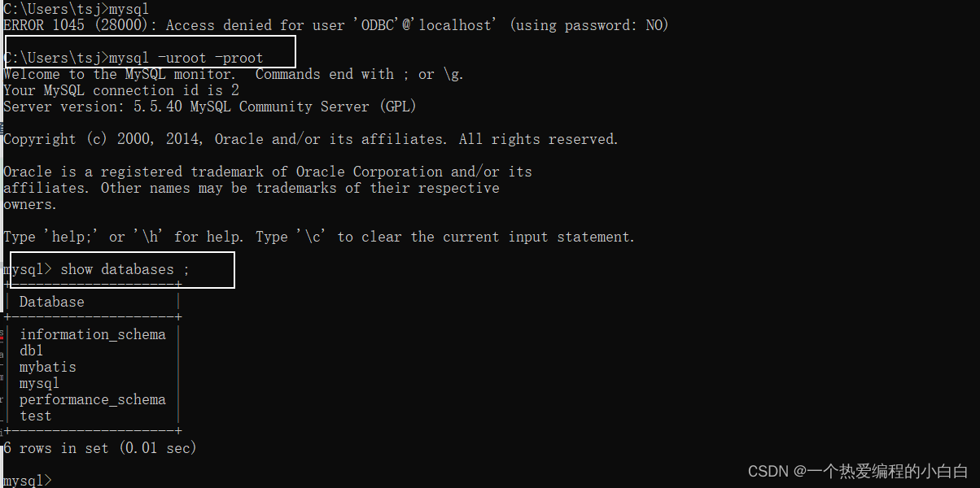Select the performance_schema row

[93, 399]
